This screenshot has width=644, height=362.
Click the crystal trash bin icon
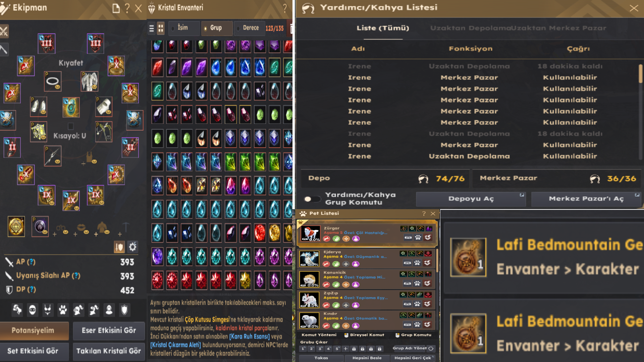point(291,28)
